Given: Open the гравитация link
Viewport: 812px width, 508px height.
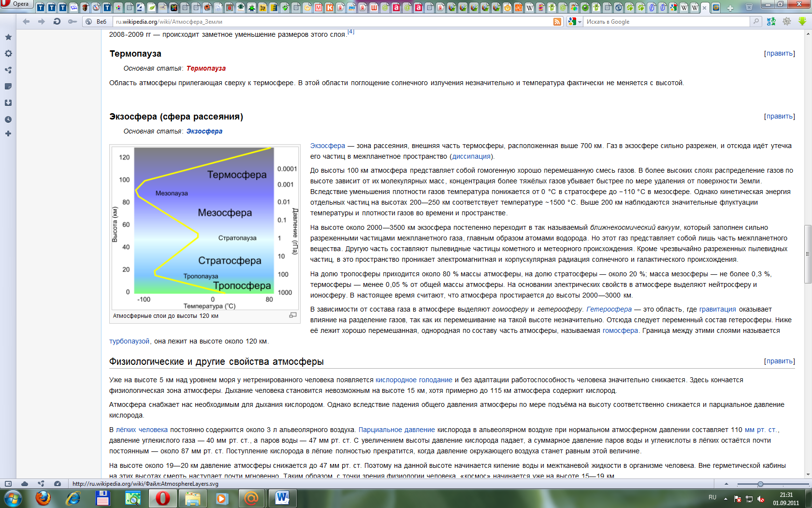Looking at the screenshot, I should point(718,309).
